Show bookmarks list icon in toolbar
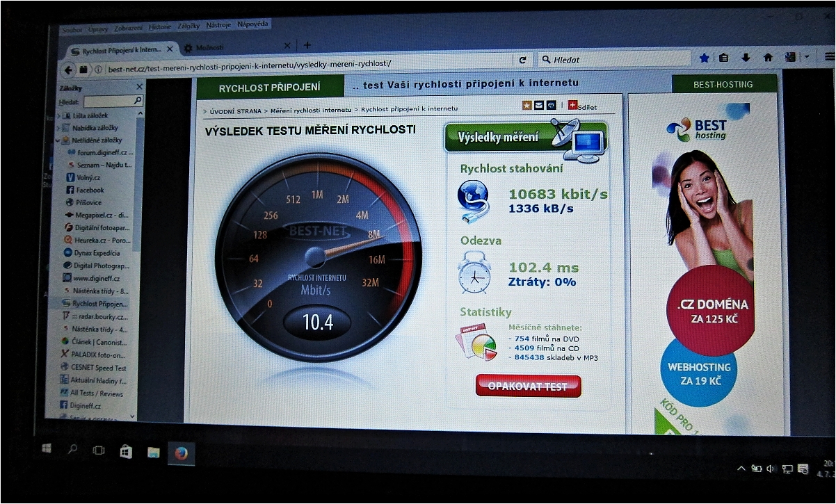Image resolution: width=836 pixels, height=504 pixels. (724, 58)
